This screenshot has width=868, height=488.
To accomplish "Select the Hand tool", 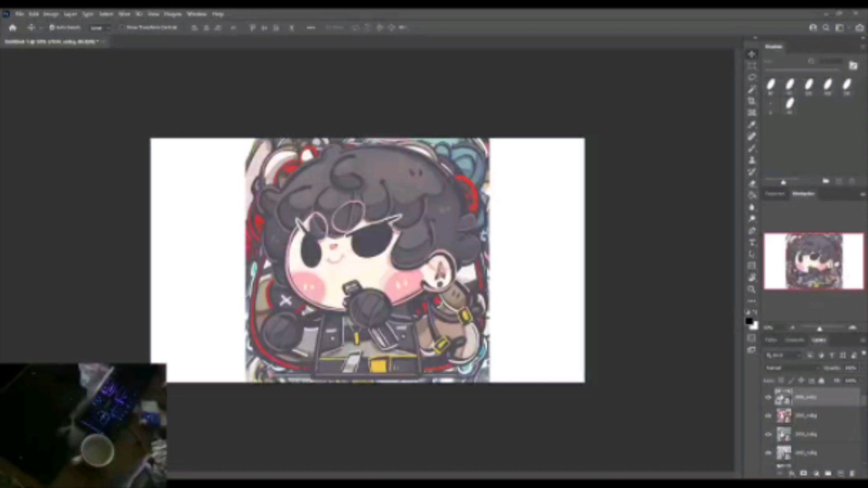I will coord(752,277).
